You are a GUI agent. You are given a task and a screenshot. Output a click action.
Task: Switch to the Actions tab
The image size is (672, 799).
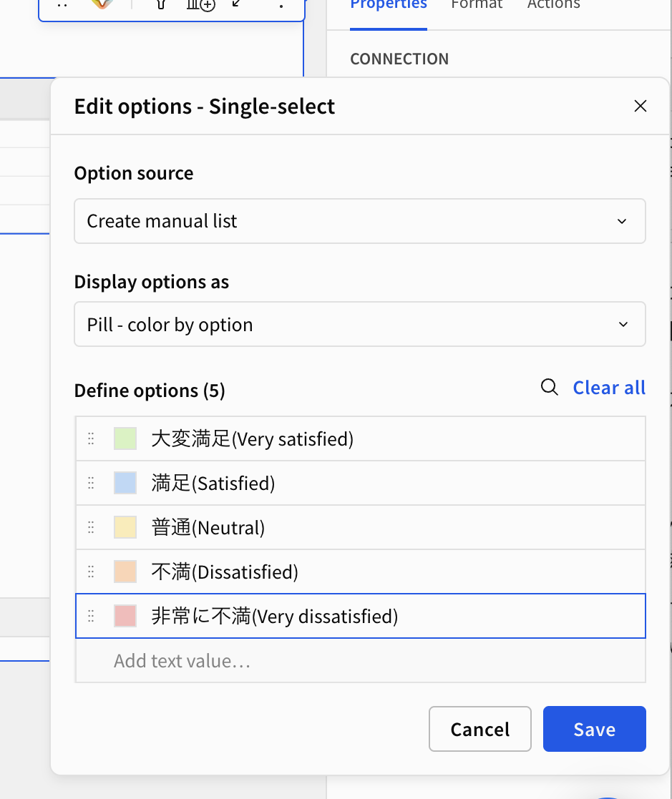point(554,5)
